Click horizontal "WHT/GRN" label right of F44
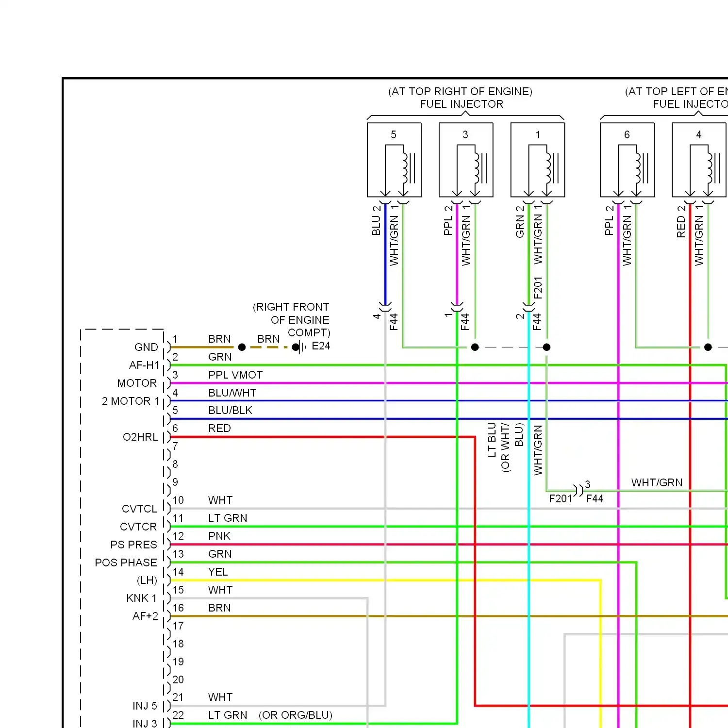Image resolution: width=728 pixels, height=728 pixels. 657,482
